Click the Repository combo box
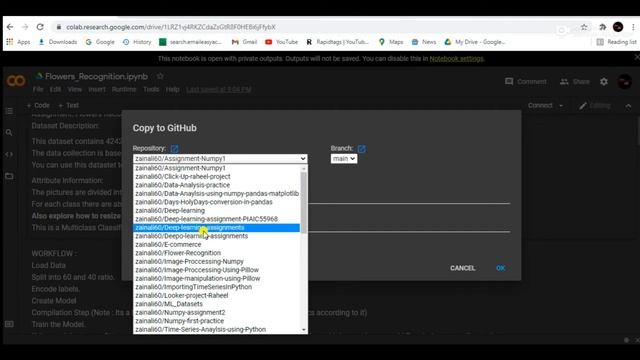Viewport: 640px width, 360px height. (x=220, y=158)
